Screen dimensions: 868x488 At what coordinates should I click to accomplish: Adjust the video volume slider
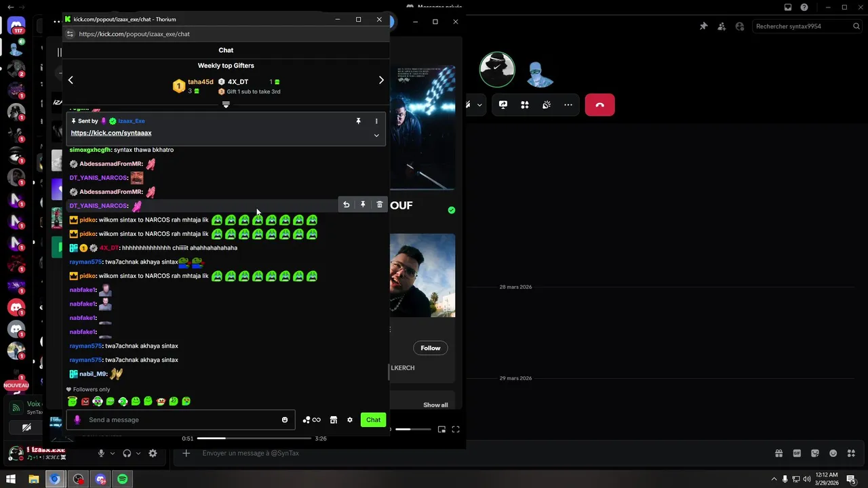tap(412, 429)
